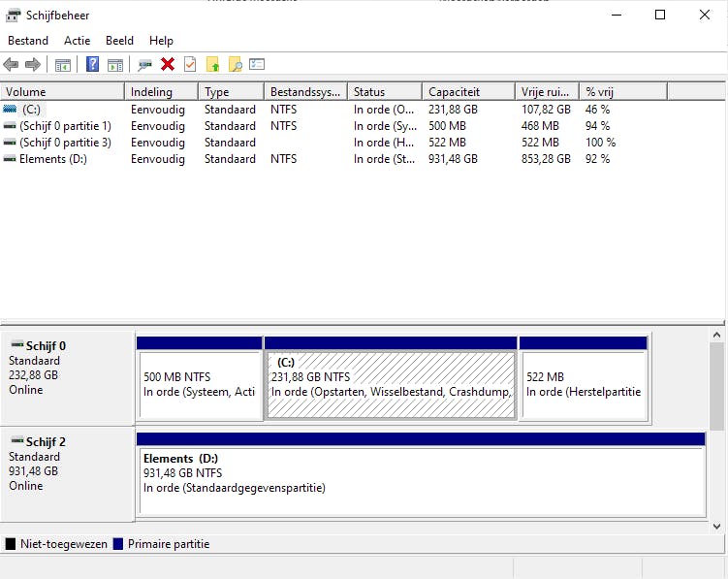Click the disk pane scrollbar down arrow
This screenshot has width=728, height=579.
[x=717, y=526]
